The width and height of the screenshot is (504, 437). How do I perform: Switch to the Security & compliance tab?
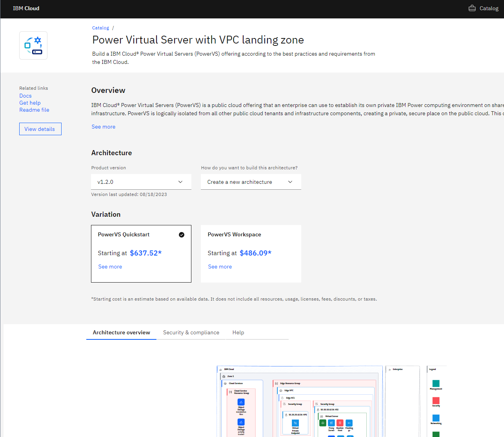point(191,332)
